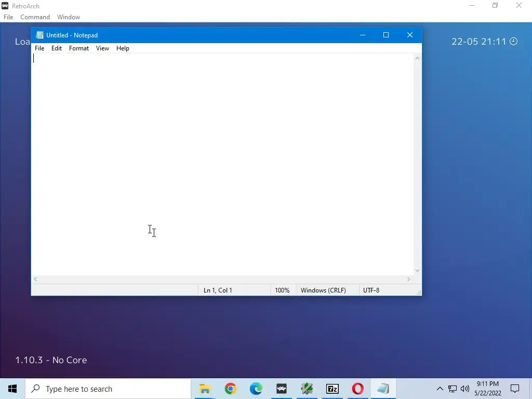Open the volume control in system tray

465,389
